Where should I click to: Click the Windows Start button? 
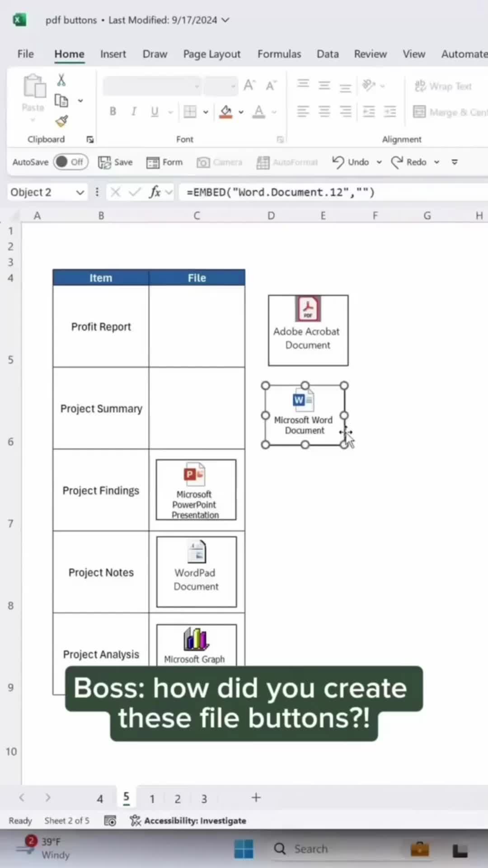(244, 849)
